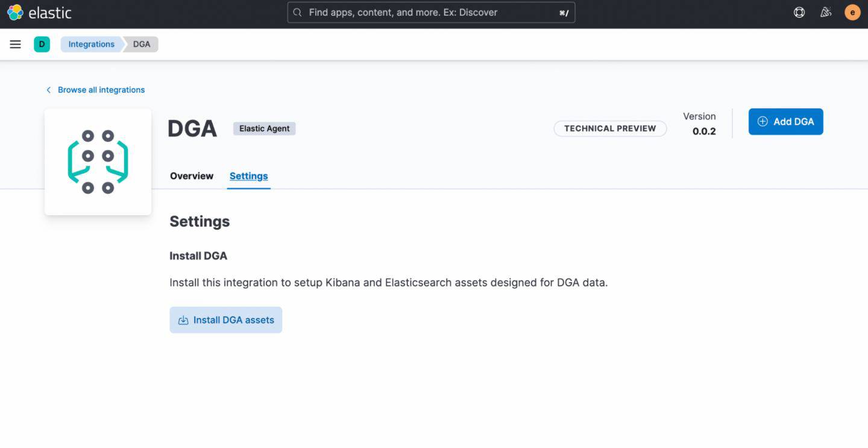The image size is (868, 448).
Task: Focus the Find apps search field
Action: click(422, 12)
